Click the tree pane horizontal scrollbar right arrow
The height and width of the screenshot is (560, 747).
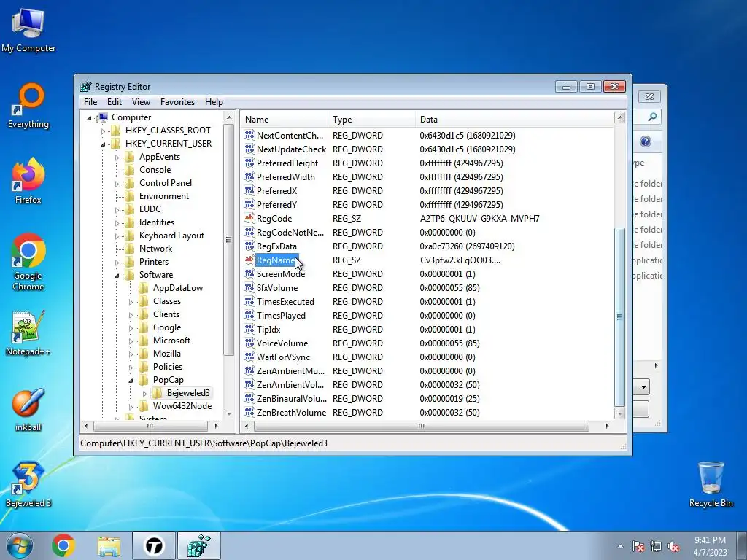[x=216, y=426]
